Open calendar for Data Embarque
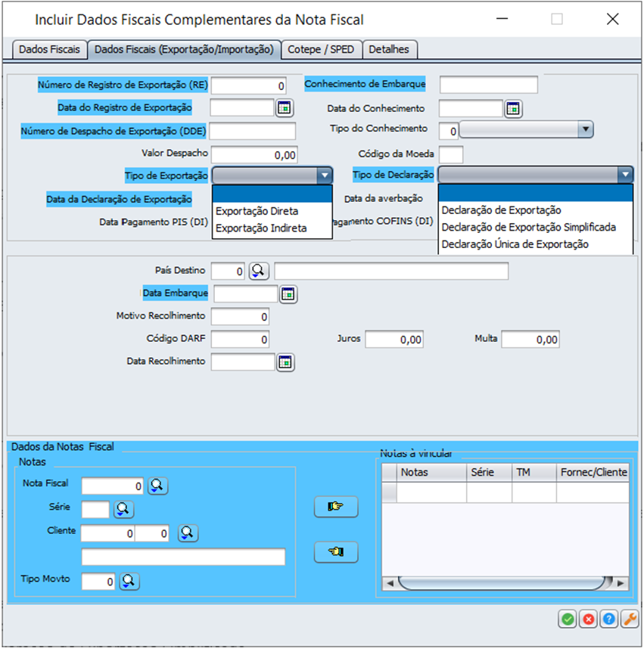 (288, 294)
